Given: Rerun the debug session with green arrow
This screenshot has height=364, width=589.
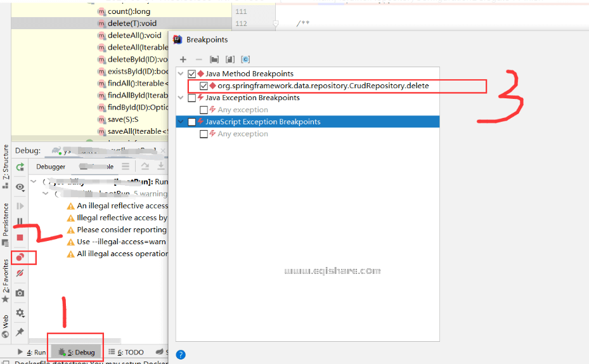Looking at the screenshot, I should (x=20, y=167).
